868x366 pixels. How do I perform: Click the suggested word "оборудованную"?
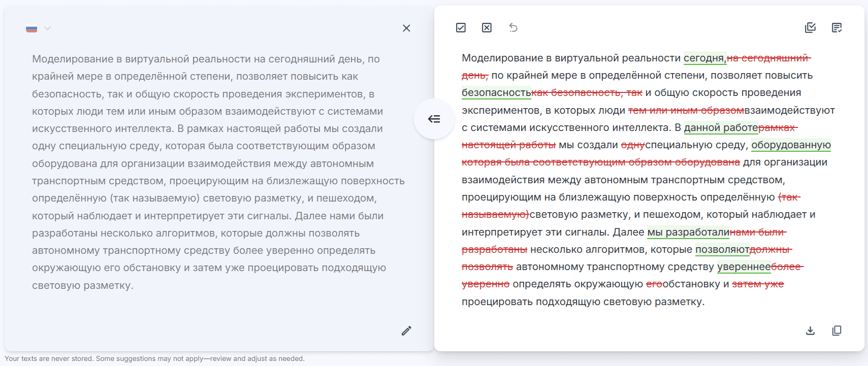point(791,145)
